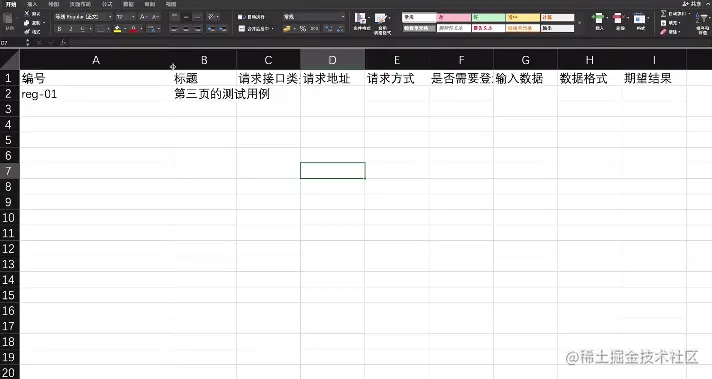This screenshot has height=379, width=712.
Task: Click the percent style icon
Action: 302,29
